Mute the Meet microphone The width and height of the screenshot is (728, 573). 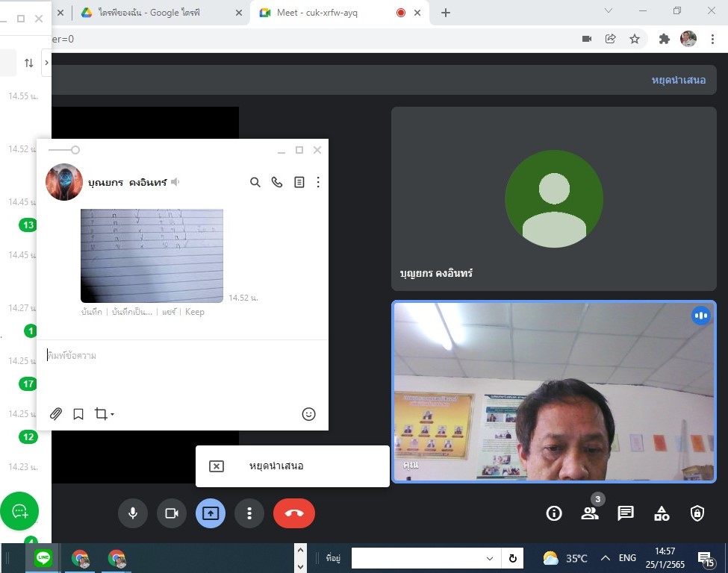pos(133,513)
